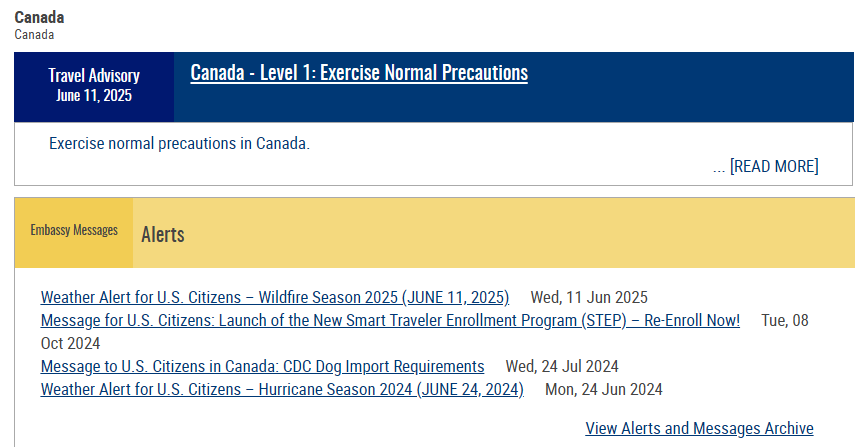The image size is (855, 447).
Task: Click the 'Exercise normal precautions in Canada' text
Action: tap(179, 143)
